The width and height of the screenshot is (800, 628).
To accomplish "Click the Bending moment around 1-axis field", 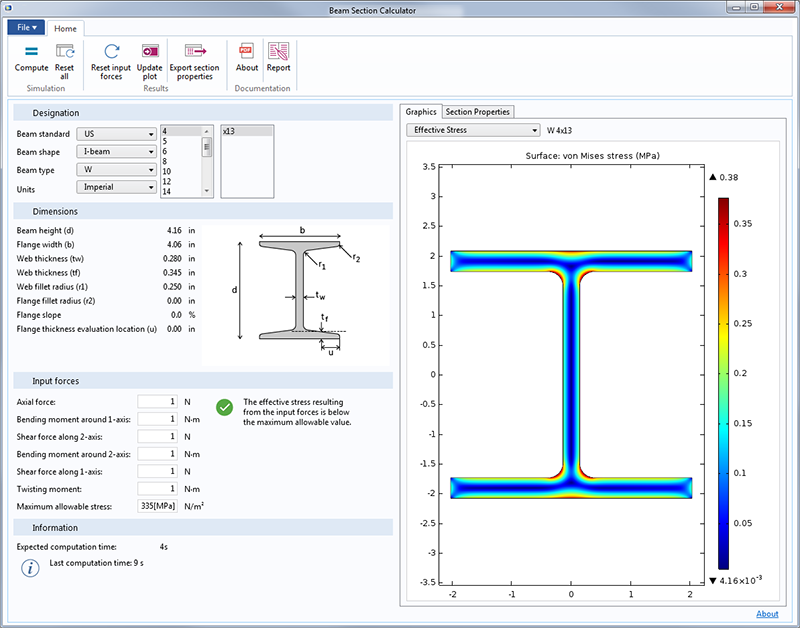I will pyautogui.click(x=157, y=419).
